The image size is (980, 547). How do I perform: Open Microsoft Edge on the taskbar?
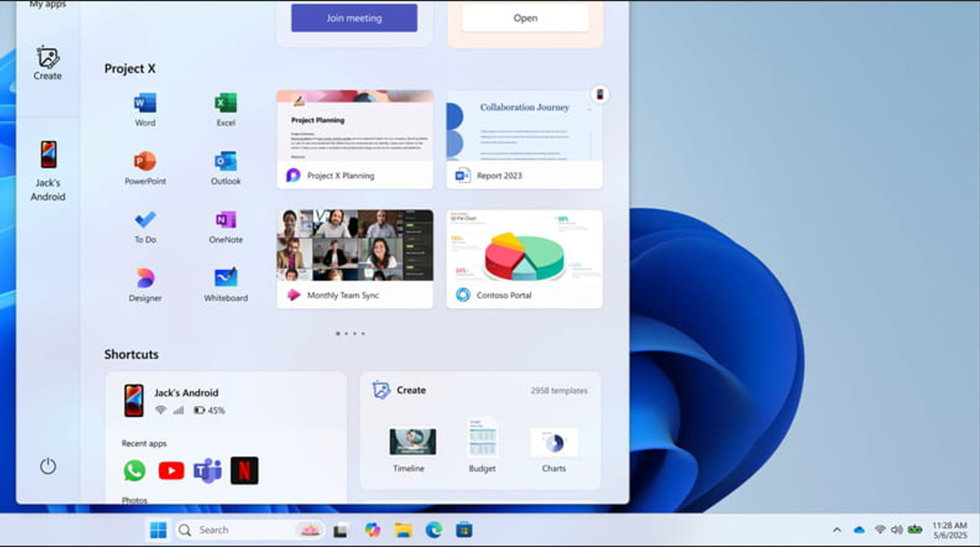coord(434,530)
